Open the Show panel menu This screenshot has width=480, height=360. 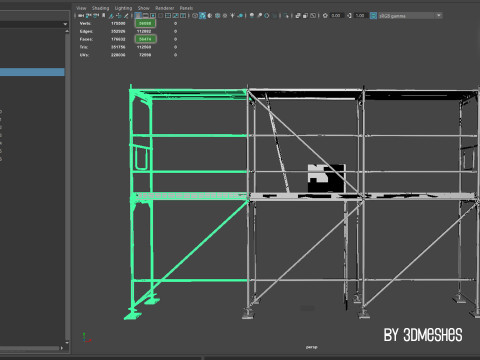point(144,8)
